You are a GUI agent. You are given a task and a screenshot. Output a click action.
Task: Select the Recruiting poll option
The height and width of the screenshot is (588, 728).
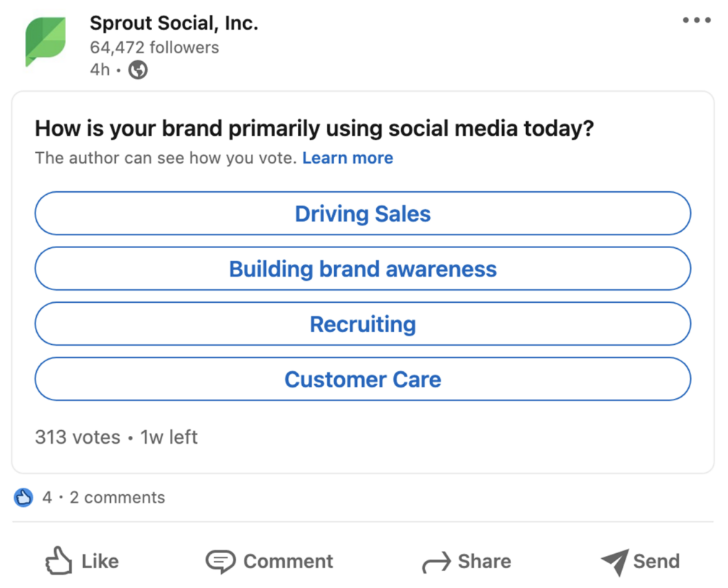click(363, 324)
